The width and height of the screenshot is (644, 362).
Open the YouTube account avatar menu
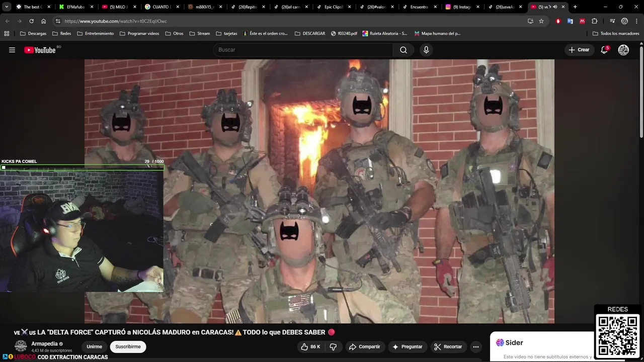623,50
